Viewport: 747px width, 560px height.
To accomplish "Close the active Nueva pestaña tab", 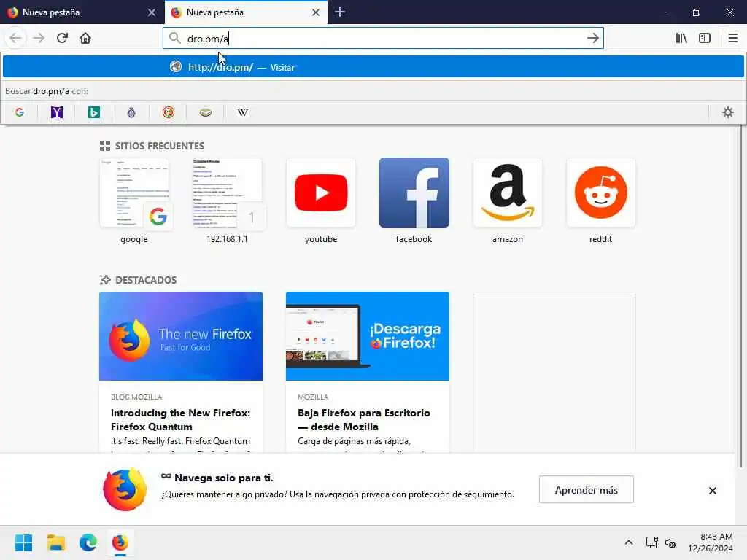I will coord(315,12).
